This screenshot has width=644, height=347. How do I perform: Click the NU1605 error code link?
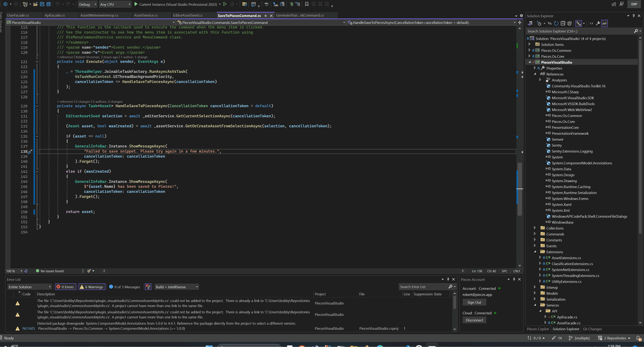[x=29, y=329]
